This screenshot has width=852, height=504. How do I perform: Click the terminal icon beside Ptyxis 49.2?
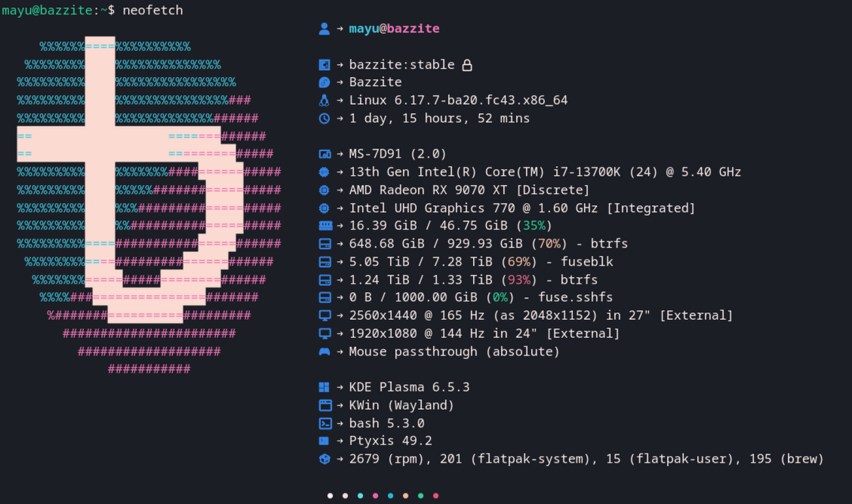324,441
